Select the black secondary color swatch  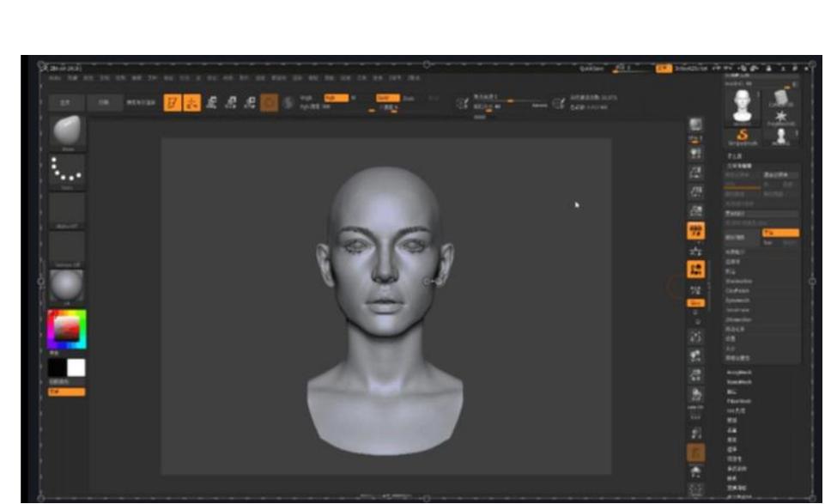pos(58,367)
